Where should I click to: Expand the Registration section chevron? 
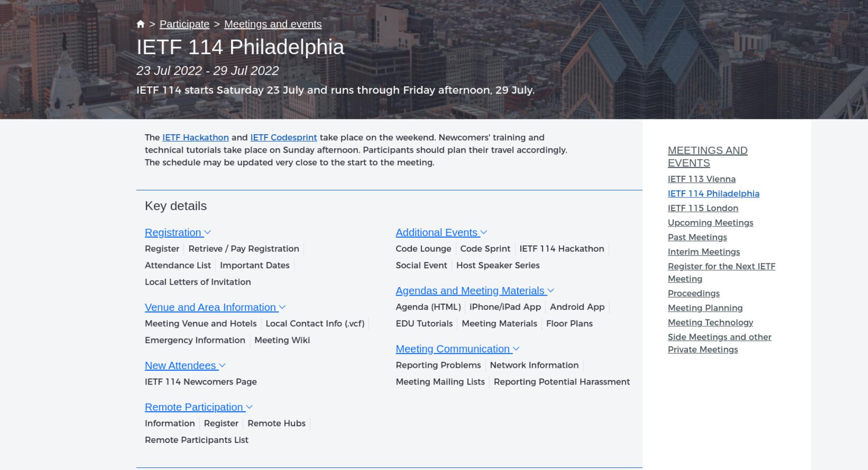click(208, 233)
